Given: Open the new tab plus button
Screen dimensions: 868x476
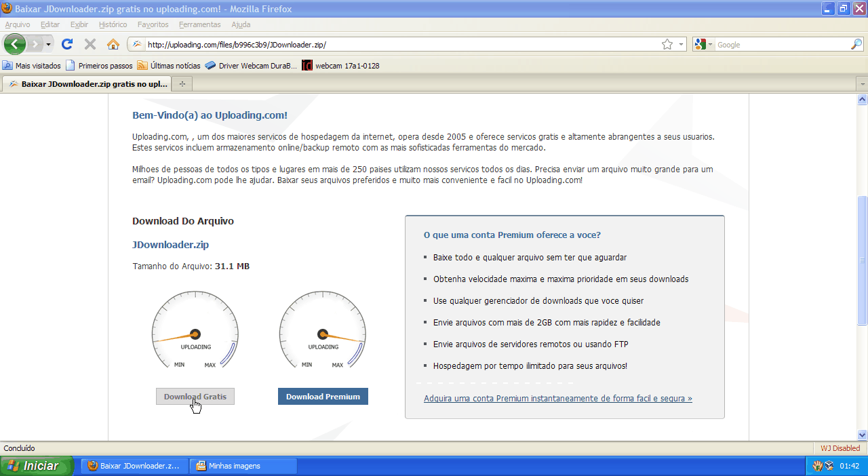Looking at the screenshot, I should click(x=182, y=84).
